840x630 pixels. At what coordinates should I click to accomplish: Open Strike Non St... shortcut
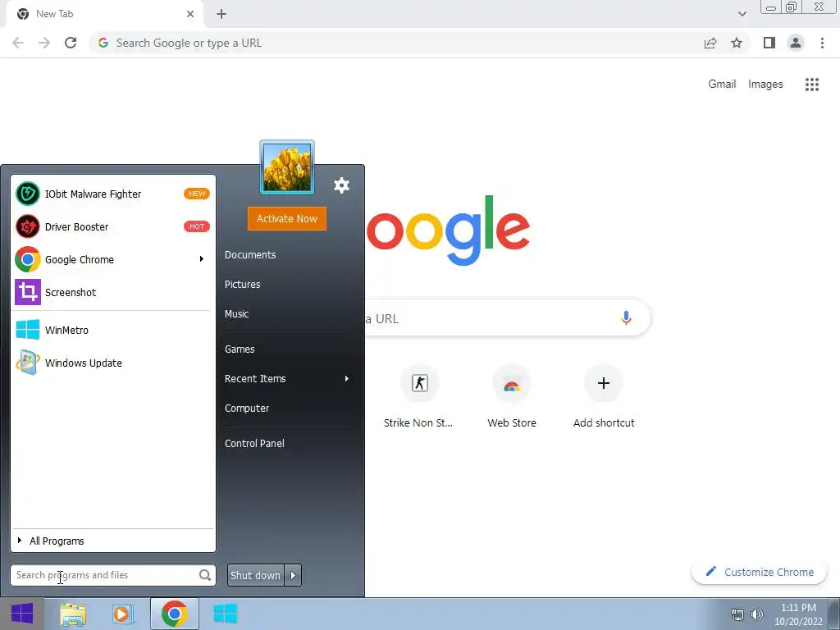pos(419,396)
